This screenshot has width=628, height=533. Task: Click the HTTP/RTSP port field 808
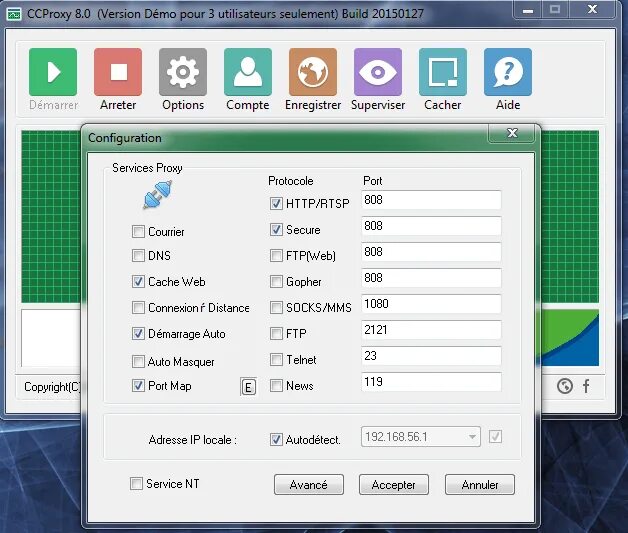click(x=431, y=200)
